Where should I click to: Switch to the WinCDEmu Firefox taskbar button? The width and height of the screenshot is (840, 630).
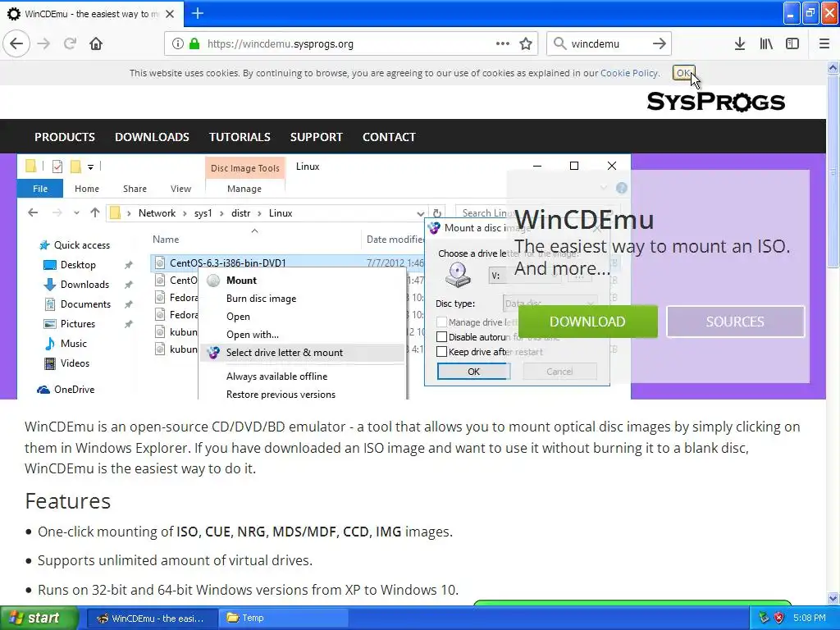pyautogui.click(x=152, y=619)
